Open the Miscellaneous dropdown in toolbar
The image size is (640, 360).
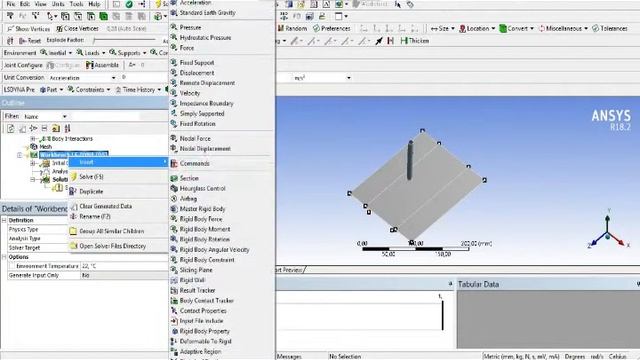(564, 28)
